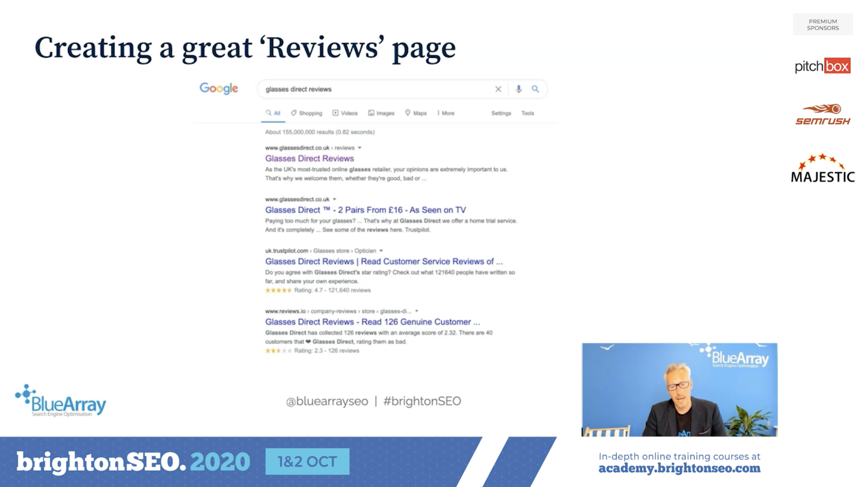Click the PREMIUM SPONSORS label
868x487 pixels.
(x=823, y=25)
